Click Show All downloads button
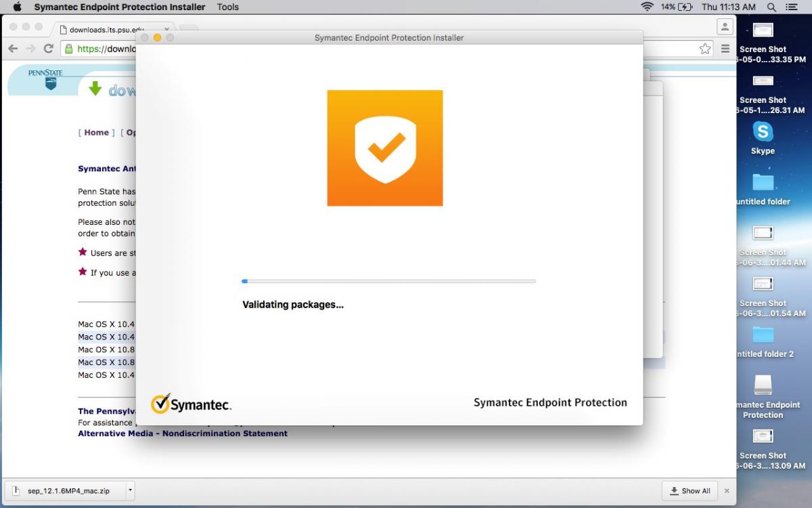 coord(690,491)
